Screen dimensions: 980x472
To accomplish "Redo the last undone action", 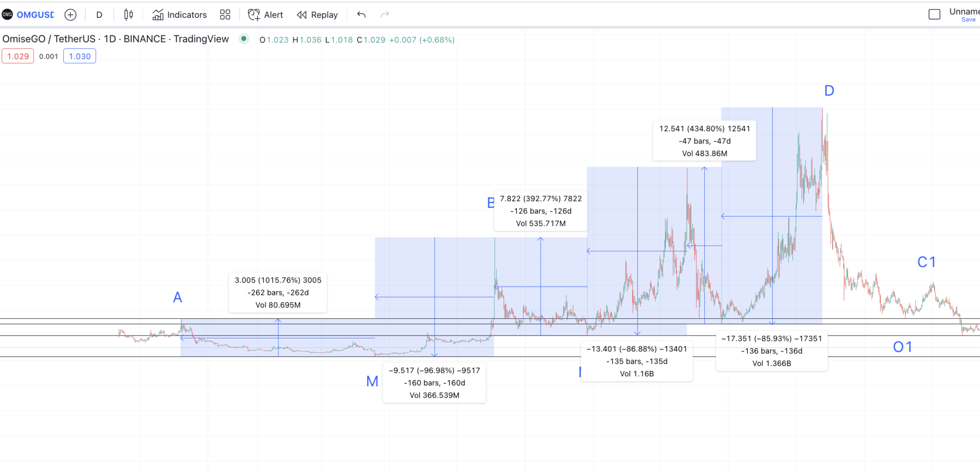I will [x=385, y=15].
